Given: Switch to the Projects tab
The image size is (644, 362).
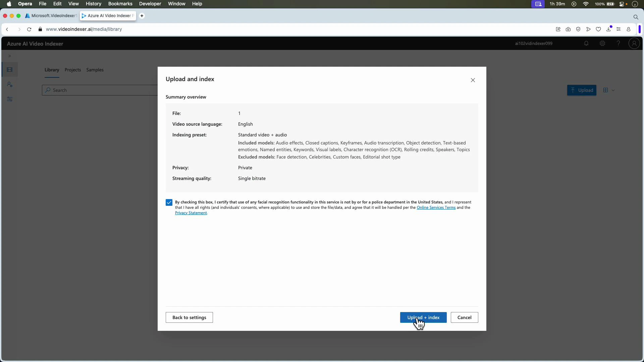Looking at the screenshot, I should pos(72,70).
